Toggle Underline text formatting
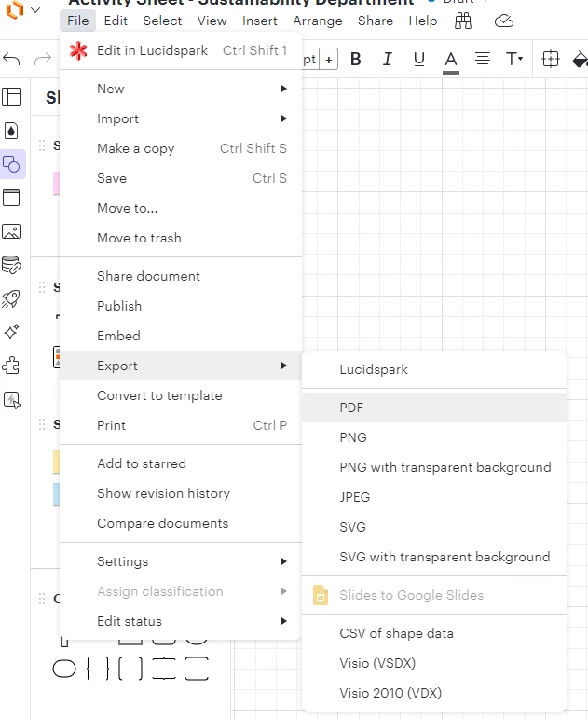 (x=419, y=59)
